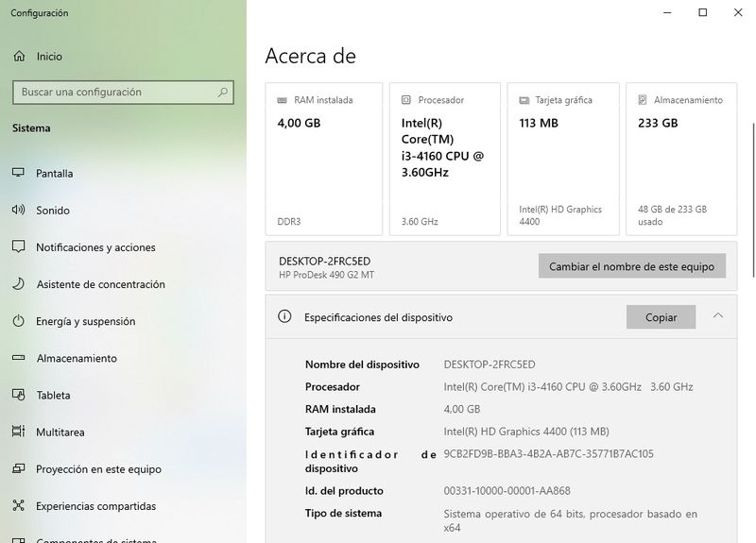Open the Sonido settings page
756x543 pixels.
point(123,210)
